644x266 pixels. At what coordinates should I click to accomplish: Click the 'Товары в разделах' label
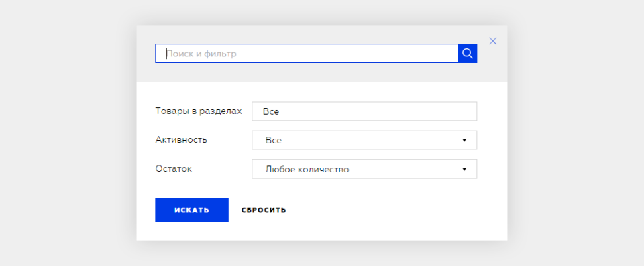point(199,111)
